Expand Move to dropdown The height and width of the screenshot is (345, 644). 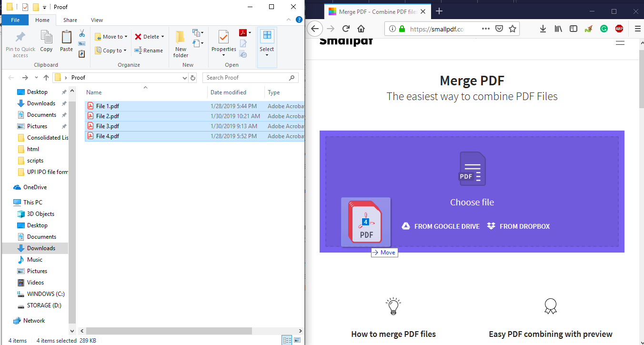(126, 37)
